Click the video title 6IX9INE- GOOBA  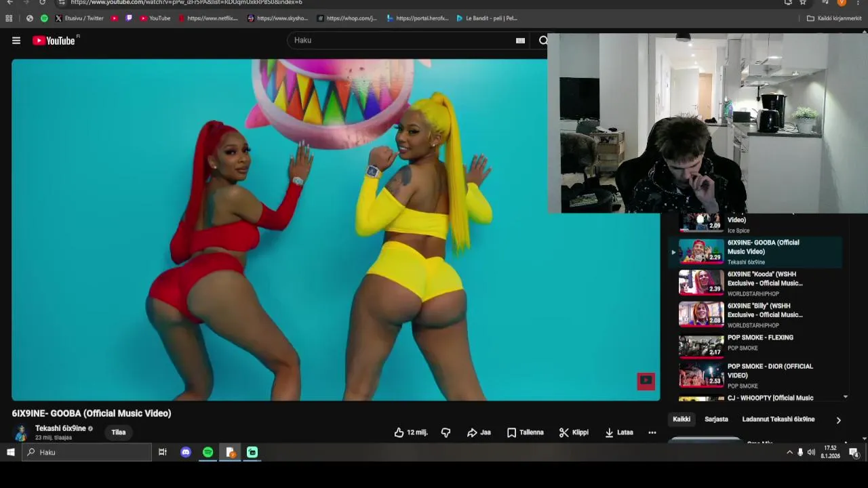point(92,413)
